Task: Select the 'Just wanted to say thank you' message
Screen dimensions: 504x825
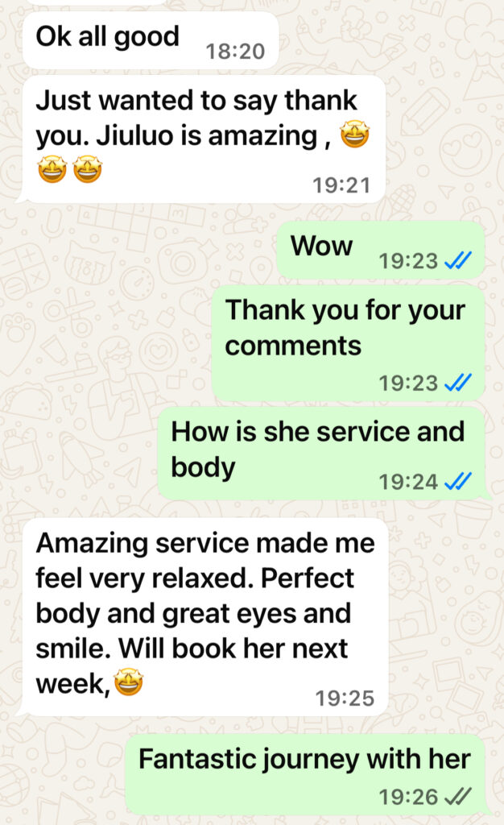Action: pyautogui.click(x=203, y=139)
